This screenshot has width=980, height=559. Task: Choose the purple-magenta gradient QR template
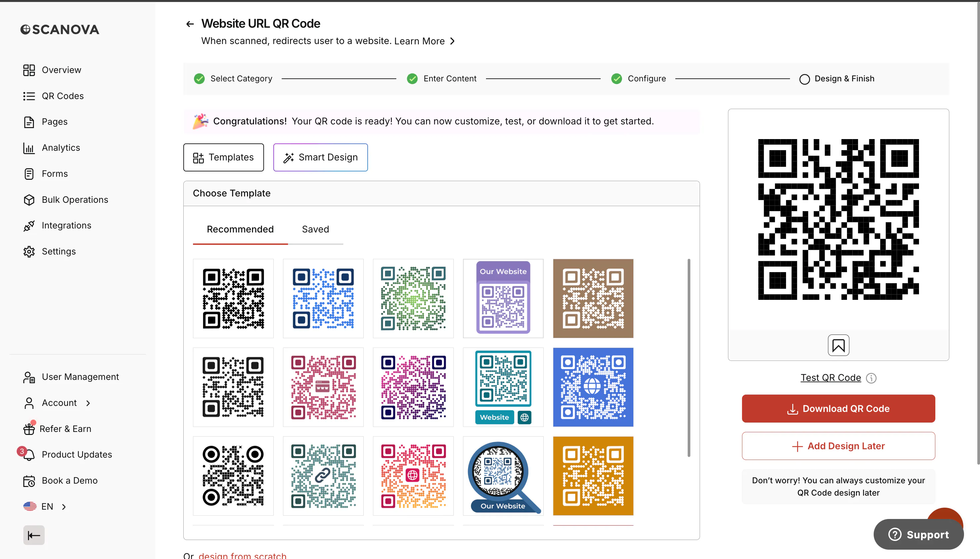click(x=413, y=387)
